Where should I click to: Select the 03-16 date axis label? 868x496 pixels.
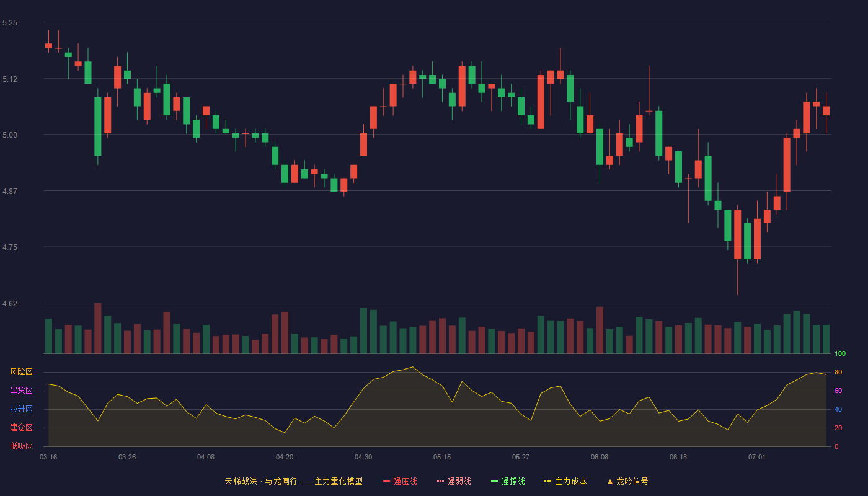[x=48, y=457]
